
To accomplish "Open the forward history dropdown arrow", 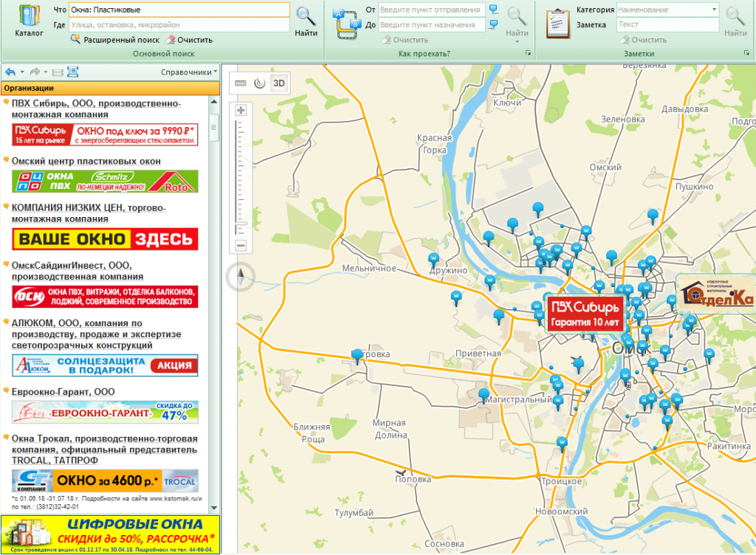I will coord(46,72).
